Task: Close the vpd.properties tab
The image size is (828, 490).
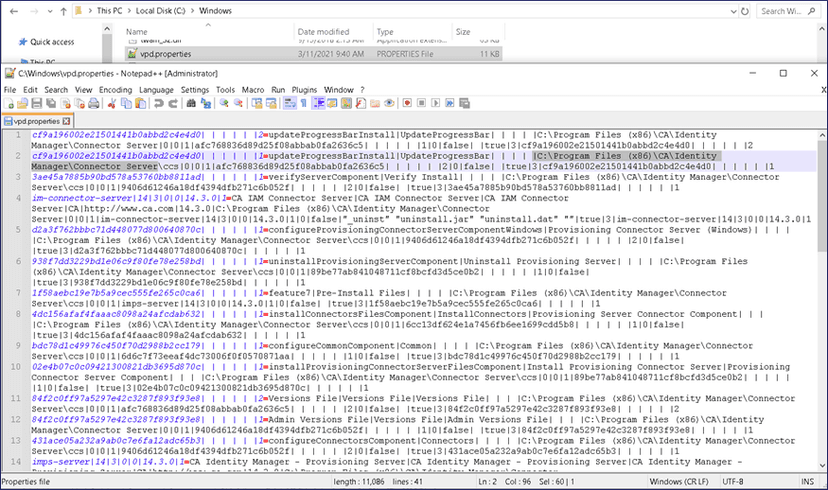Action: click(x=65, y=120)
